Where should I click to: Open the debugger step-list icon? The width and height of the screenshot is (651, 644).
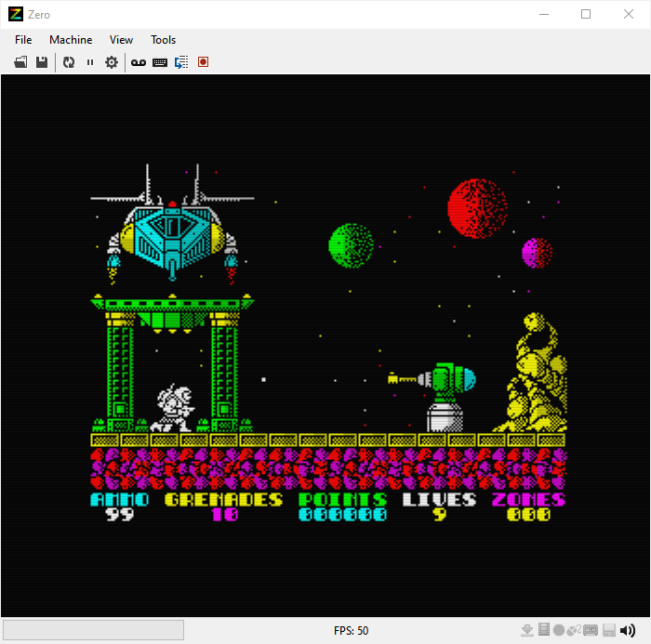click(x=181, y=62)
